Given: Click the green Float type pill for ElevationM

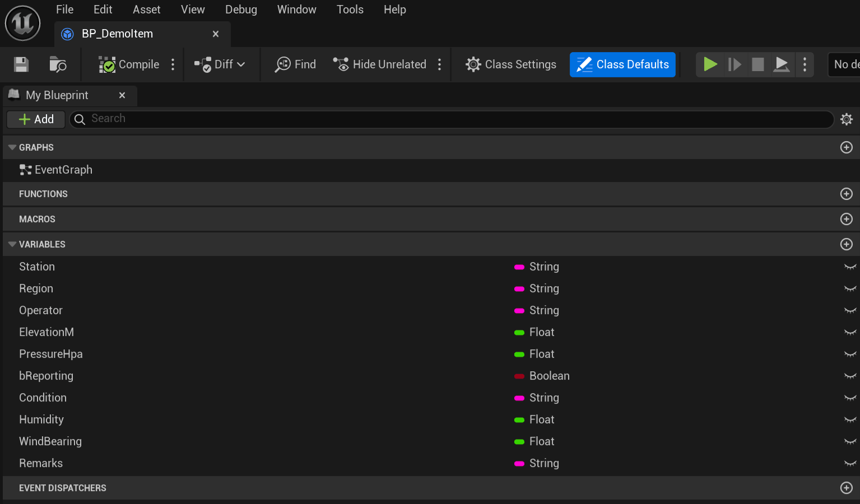Looking at the screenshot, I should [519, 333].
